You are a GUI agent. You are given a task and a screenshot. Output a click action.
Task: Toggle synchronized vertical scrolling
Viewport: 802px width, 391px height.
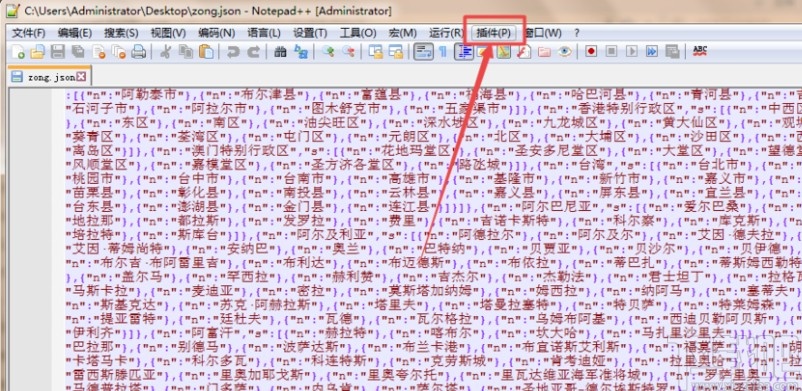click(376, 52)
